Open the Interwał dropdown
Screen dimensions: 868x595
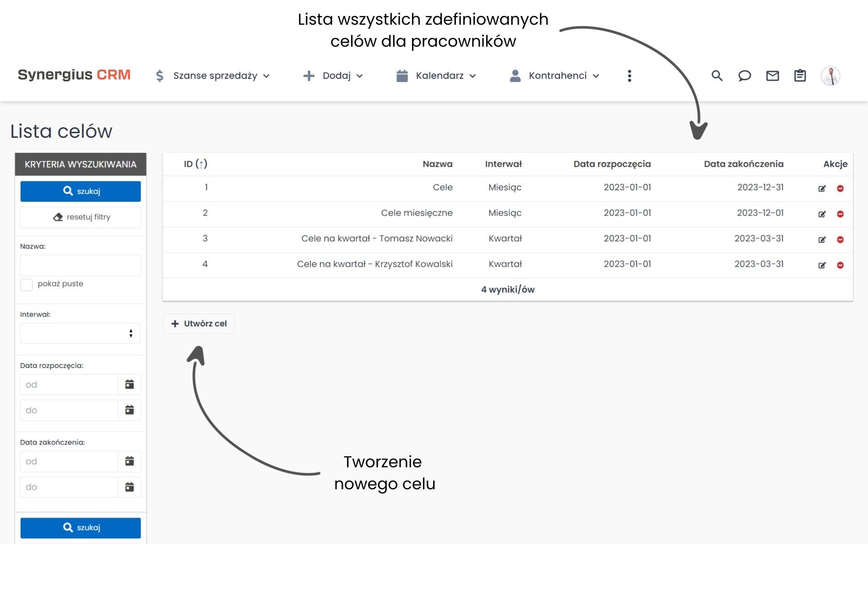coord(80,333)
